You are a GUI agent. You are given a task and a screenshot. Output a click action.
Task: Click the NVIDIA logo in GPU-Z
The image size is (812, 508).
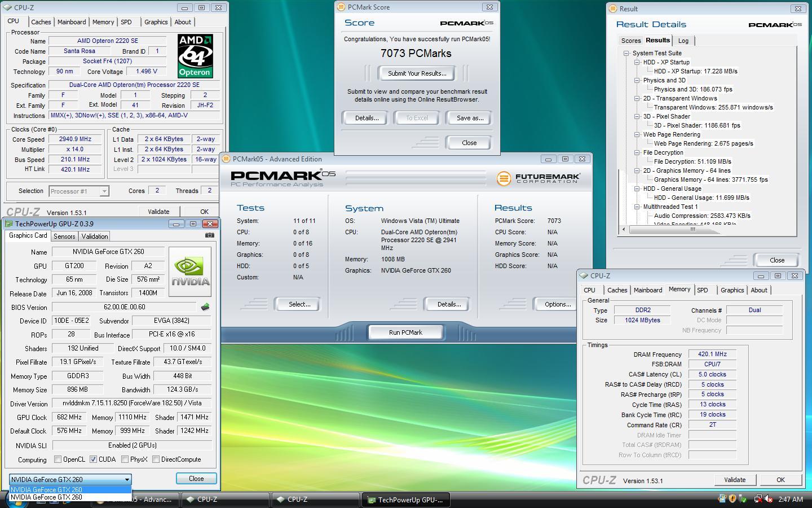tap(190, 271)
